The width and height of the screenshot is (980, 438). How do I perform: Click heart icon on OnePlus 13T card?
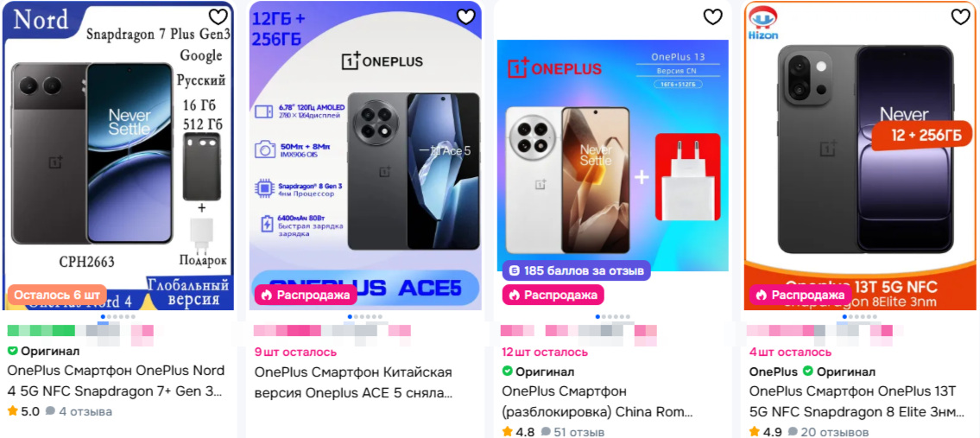[961, 17]
